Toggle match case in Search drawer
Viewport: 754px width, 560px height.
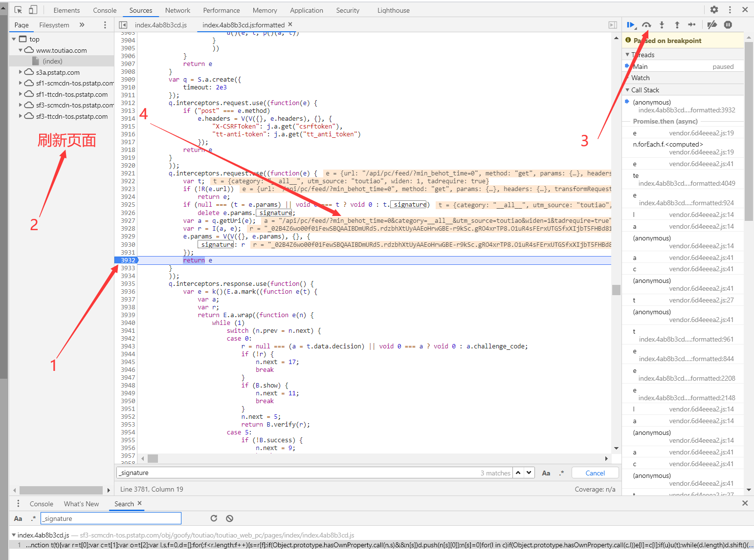18,518
